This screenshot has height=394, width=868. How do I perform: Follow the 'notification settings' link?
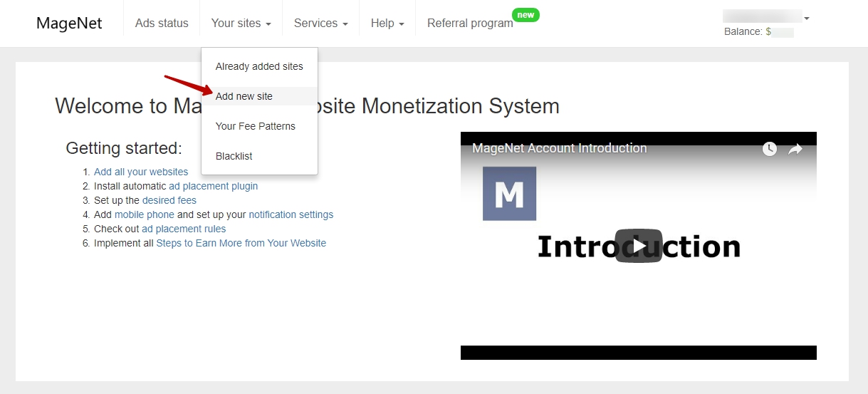(291, 214)
